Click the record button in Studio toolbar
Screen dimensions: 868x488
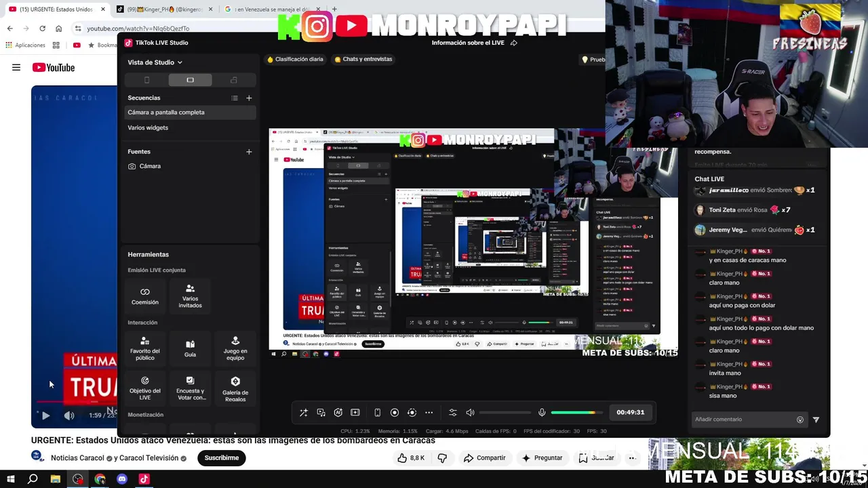pos(395,412)
